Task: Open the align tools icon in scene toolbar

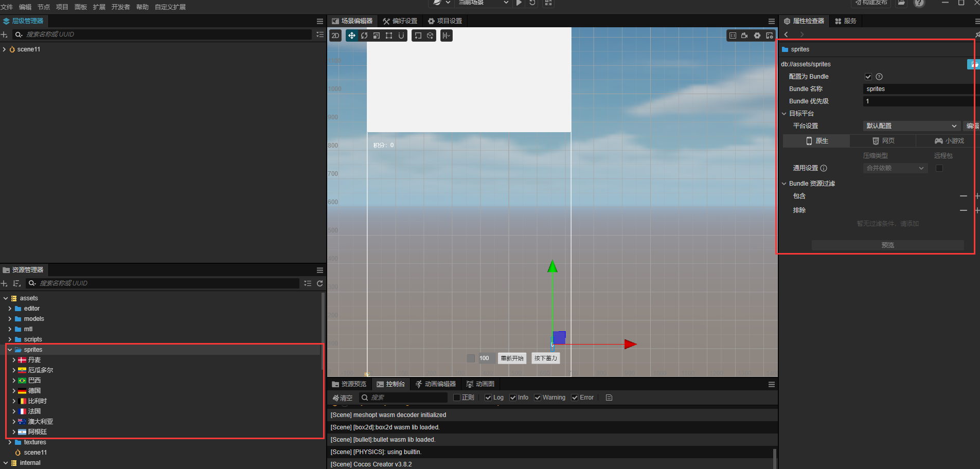Action: coord(446,35)
